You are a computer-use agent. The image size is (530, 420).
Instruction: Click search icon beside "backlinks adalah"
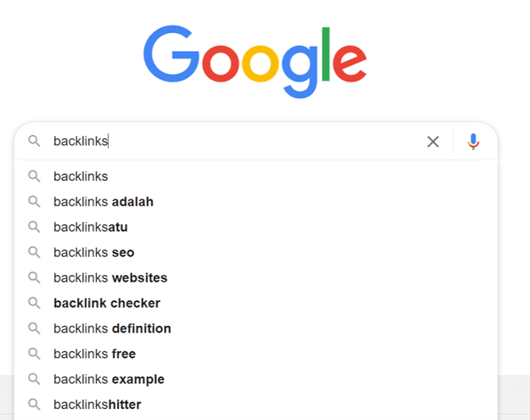pos(34,202)
